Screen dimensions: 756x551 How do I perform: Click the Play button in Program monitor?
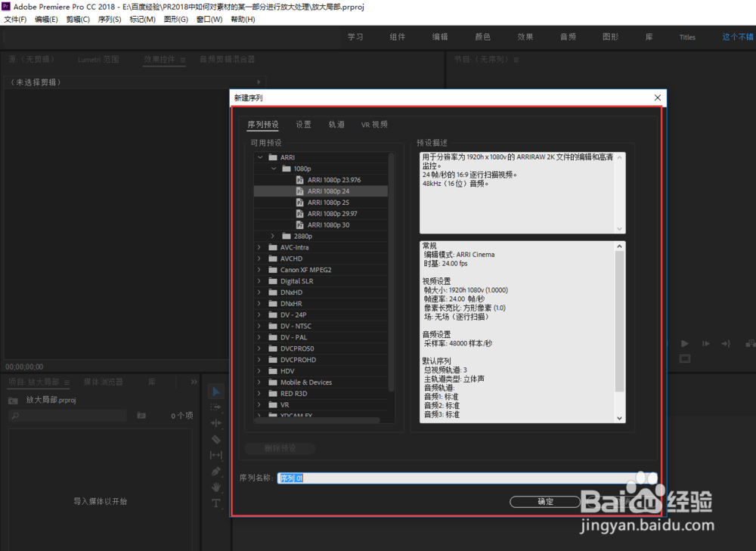[x=685, y=344]
